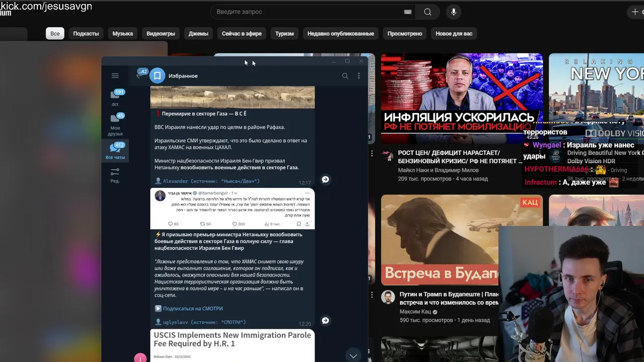Click the YouTube create plus icon
Image resolution: width=644 pixels, height=362 pixels.
[635, 12]
